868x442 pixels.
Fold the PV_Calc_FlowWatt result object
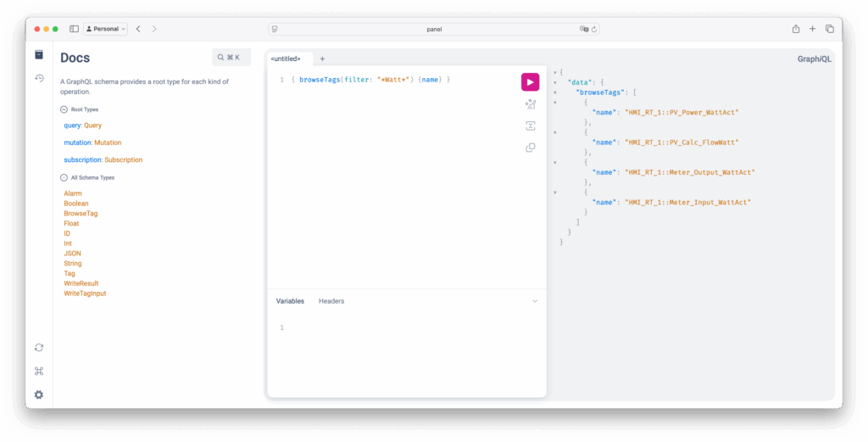(x=555, y=132)
